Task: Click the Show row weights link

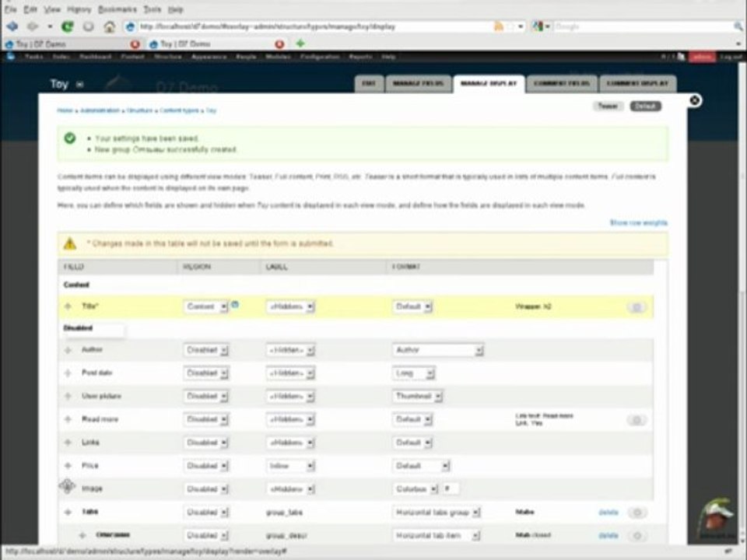Action: pos(638,222)
